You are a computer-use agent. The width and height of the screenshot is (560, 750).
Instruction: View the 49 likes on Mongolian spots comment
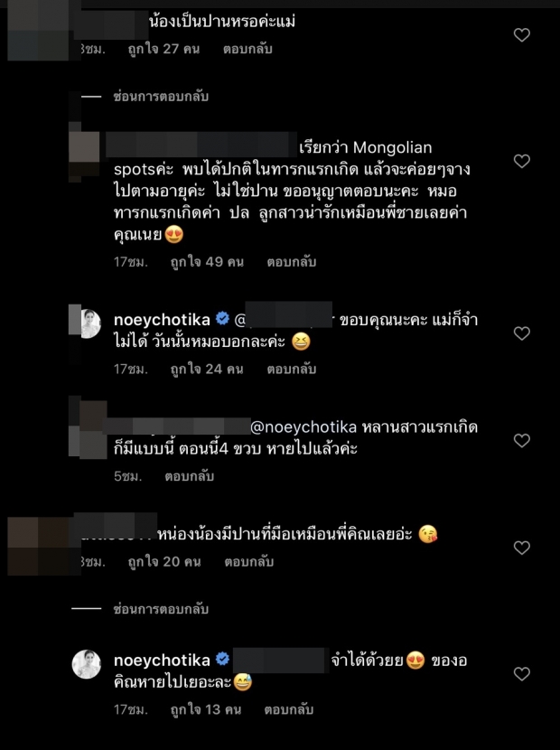tap(207, 262)
